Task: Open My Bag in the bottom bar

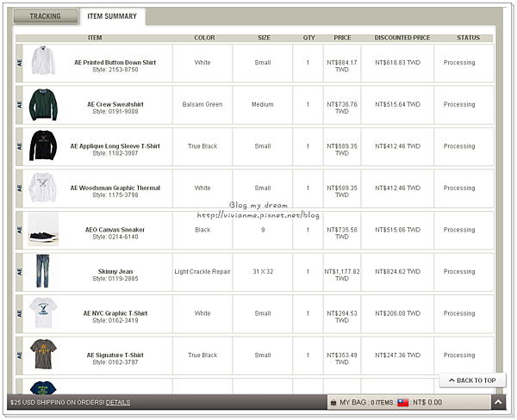Action: (x=352, y=402)
